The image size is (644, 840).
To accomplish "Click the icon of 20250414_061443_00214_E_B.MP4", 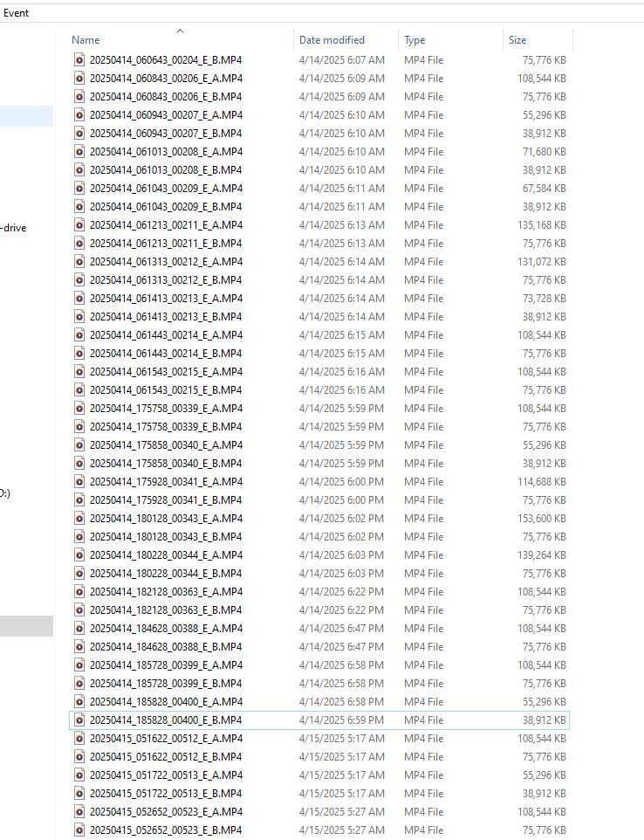I will point(79,354).
